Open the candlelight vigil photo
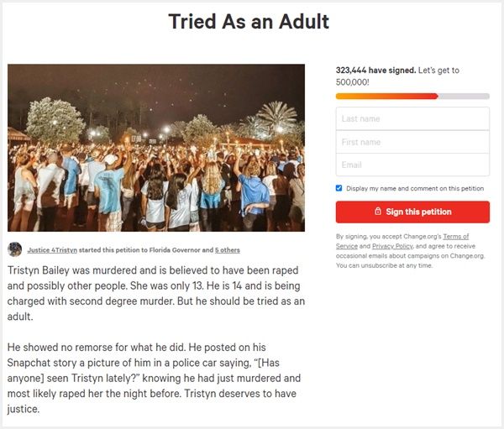 (156, 148)
